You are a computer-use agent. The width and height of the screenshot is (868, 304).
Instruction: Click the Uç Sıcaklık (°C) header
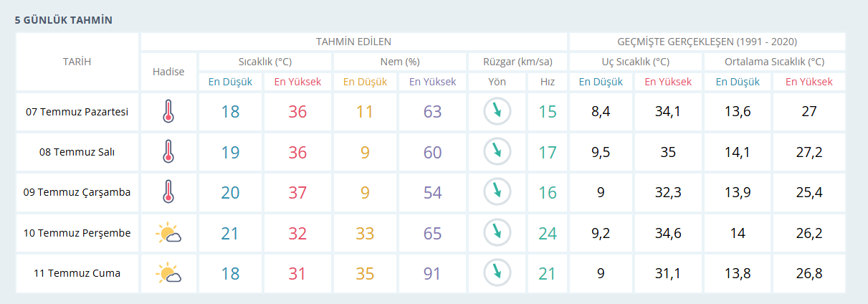pos(636,62)
